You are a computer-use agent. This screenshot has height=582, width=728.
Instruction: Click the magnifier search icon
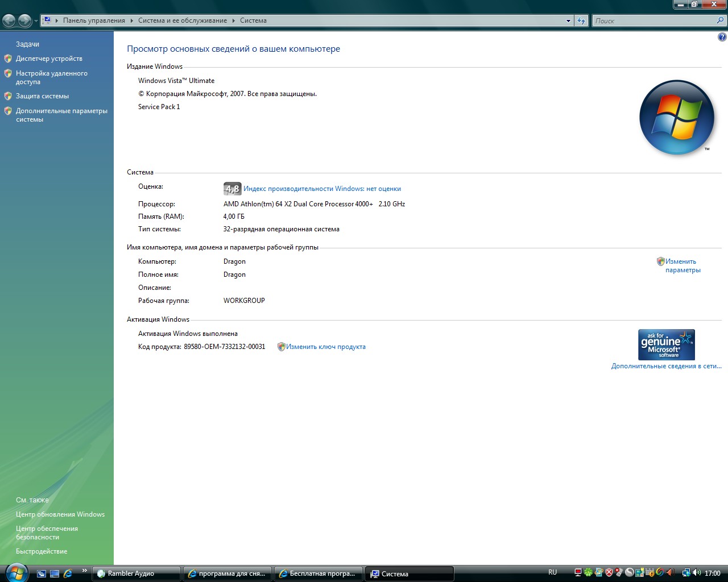click(x=721, y=20)
